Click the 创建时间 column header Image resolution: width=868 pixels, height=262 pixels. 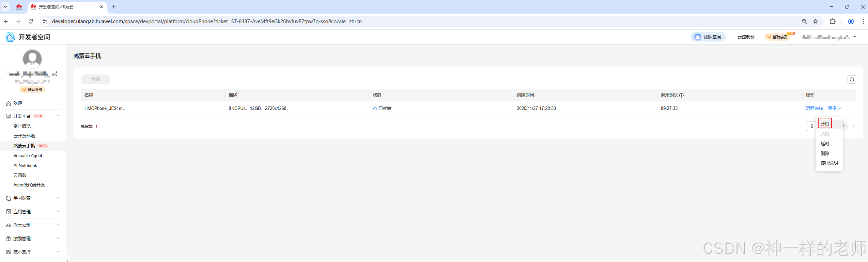pyautogui.click(x=525, y=95)
